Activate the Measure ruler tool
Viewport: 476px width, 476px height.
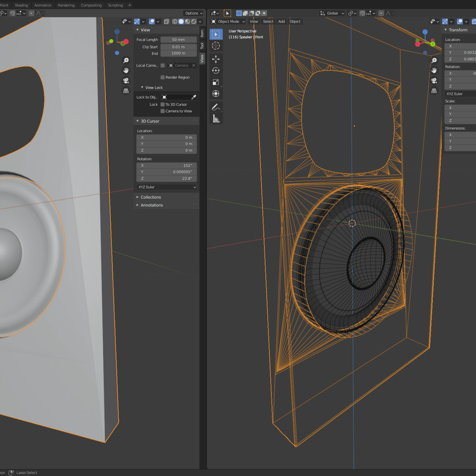pyautogui.click(x=216, y=119)
